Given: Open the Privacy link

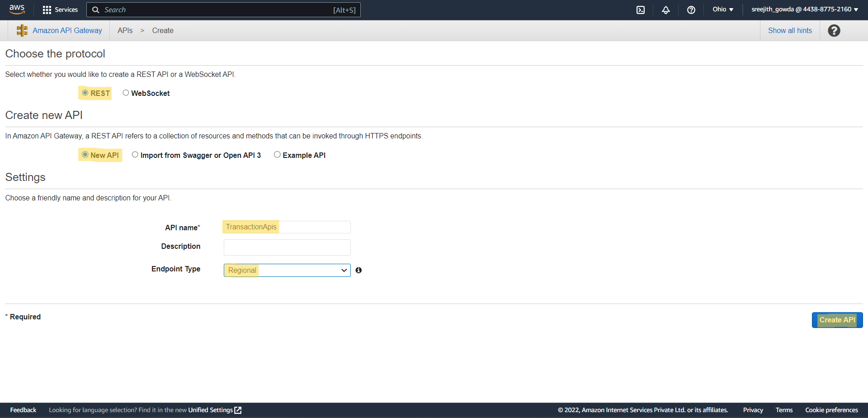Looking at the screenshot, I should tap(753, 410).
